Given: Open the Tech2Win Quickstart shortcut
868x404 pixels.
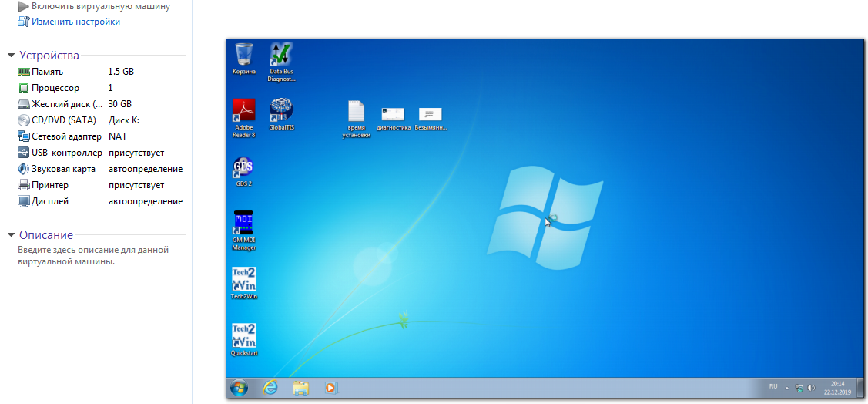Looking at the screenshot, I should [x=244, y=337].
